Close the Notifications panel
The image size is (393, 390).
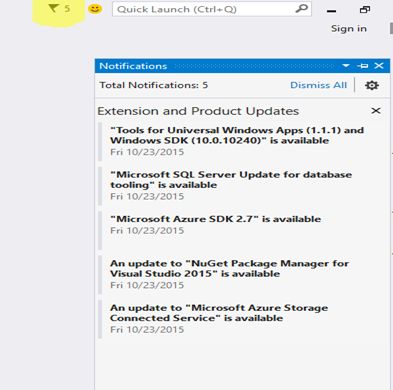[379, 66]
